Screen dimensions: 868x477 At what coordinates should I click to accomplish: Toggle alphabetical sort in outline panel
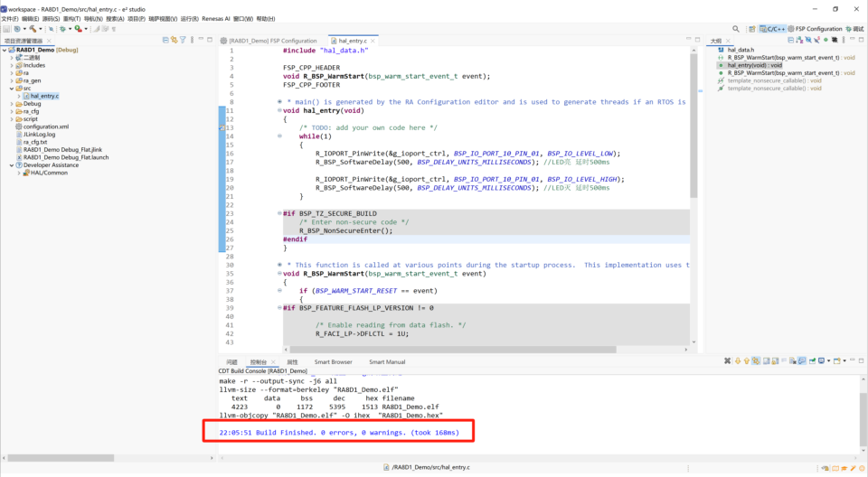pyautogui.click(x=799, y=40)
